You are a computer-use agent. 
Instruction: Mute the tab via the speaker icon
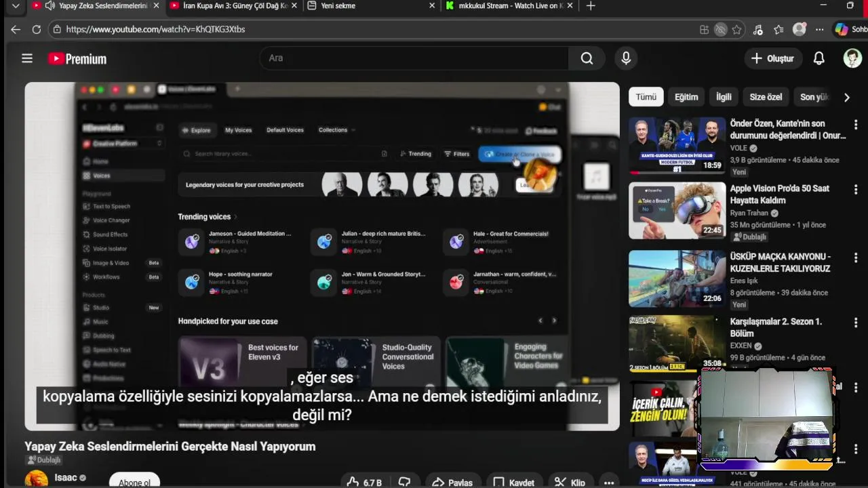click(50, 5)
